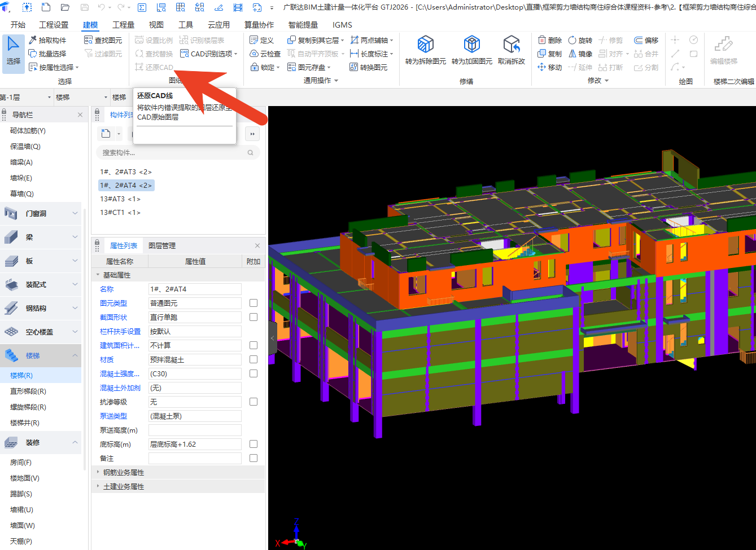Select 螺旋梯段(R) in navigation
Viewport: 756px width, 550px height.
tap(28, 407)
